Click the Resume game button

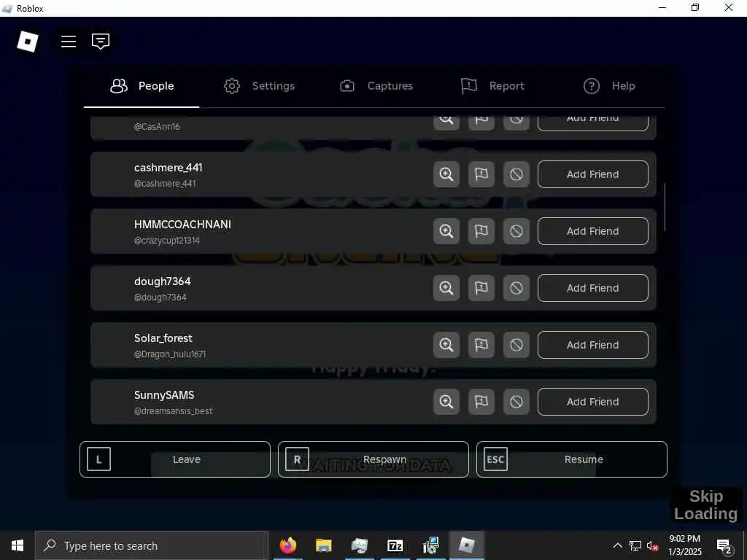point(572,459)
